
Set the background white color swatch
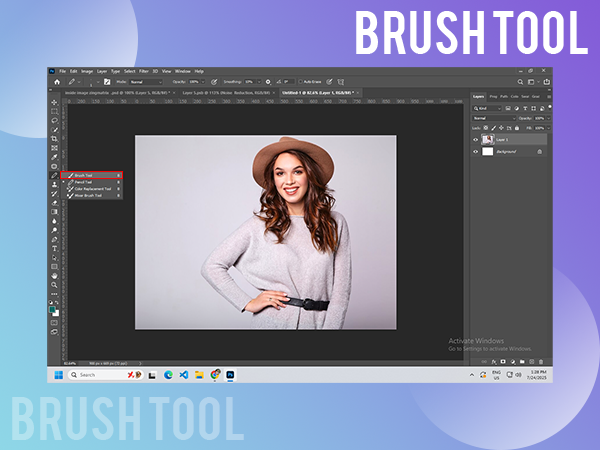[x=57, y=313]
